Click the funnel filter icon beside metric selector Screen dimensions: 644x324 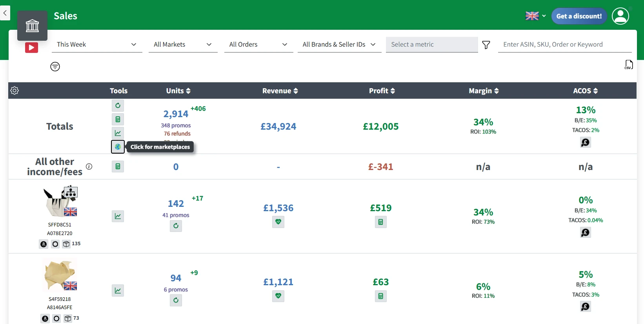(486, 45)
